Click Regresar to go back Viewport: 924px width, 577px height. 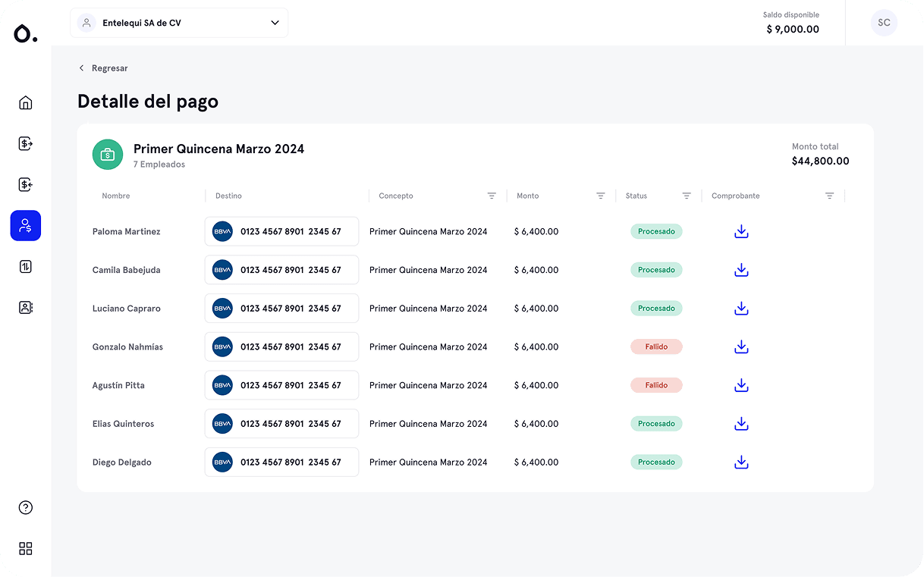pos(102,68)
